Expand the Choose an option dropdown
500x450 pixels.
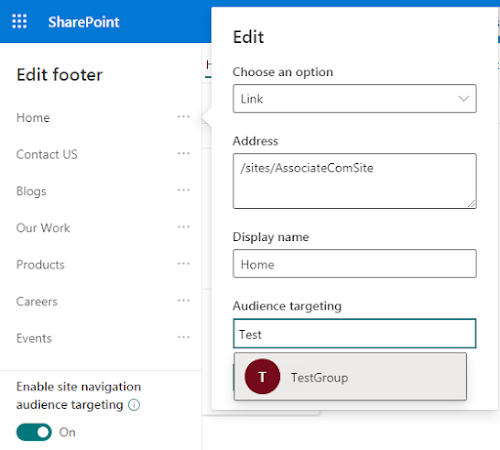[x=355, y=99]
